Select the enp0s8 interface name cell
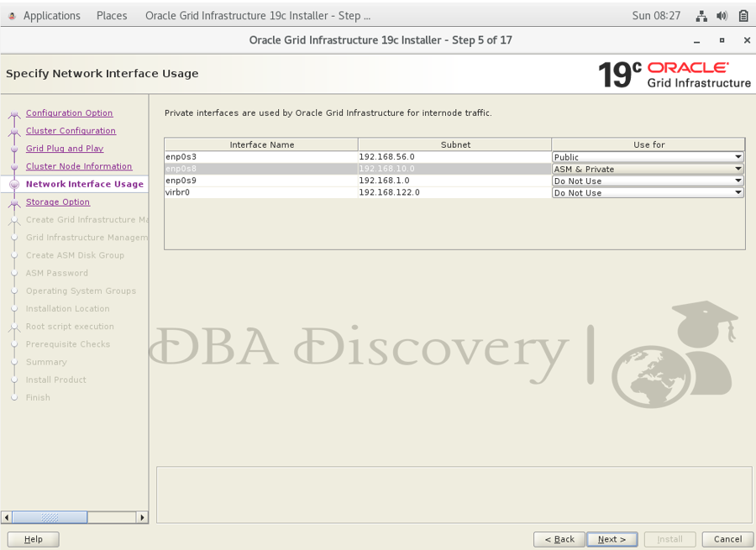 pos(261,169)
